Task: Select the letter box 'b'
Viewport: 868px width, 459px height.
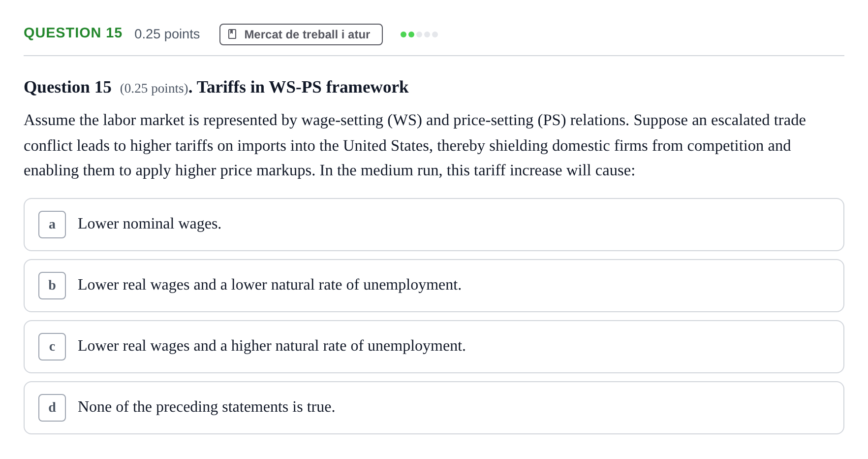Action: (x=52, y=286)
